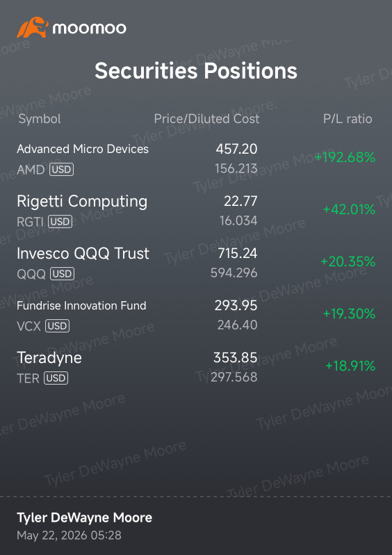The image size is (392, 555).
Task: Select the USD badge next to QQQ
Action: pos(63,274)
